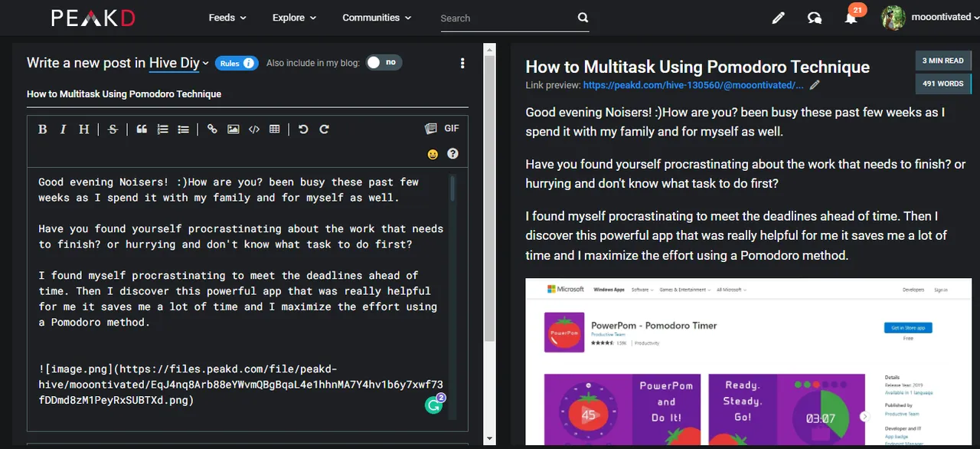Click the preview title heading
Image resolution: width=980 pixels, height=449 pixels.
[x=697, y=67]
